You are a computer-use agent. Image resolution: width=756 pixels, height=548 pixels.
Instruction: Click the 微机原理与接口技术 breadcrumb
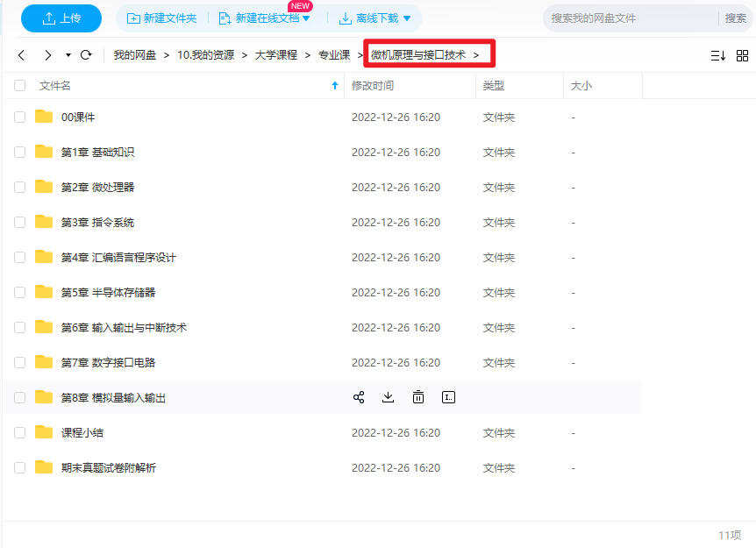[418, 55]
